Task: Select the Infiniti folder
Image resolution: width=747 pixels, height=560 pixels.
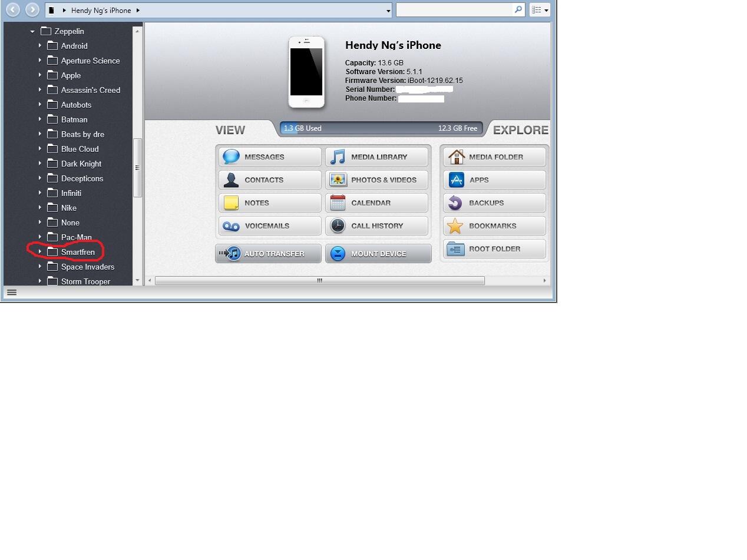Action: pyautogui.click(x=71, y=193)
